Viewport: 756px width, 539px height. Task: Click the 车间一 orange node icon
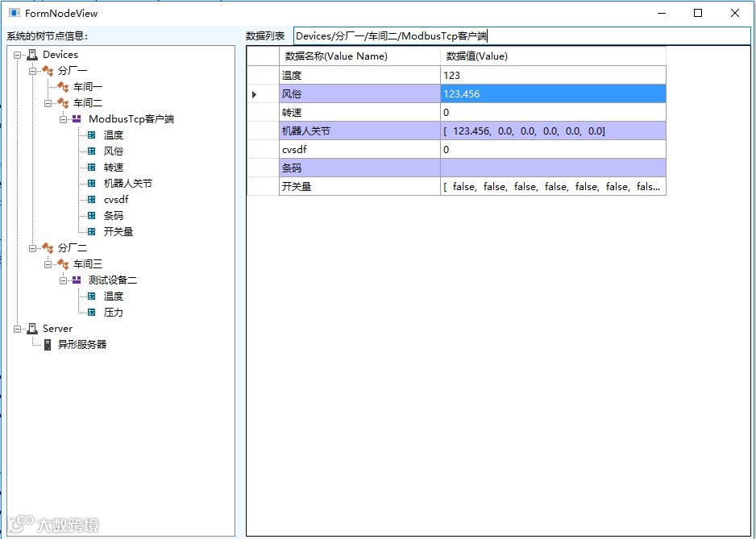pyautogui.click(x=63, y=87)
